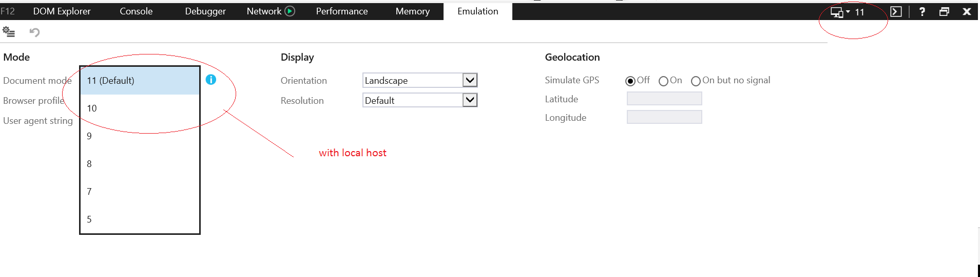Screen dimensions: 980x277
Task: Enable Simulate GPS On option
Action: 663,81
